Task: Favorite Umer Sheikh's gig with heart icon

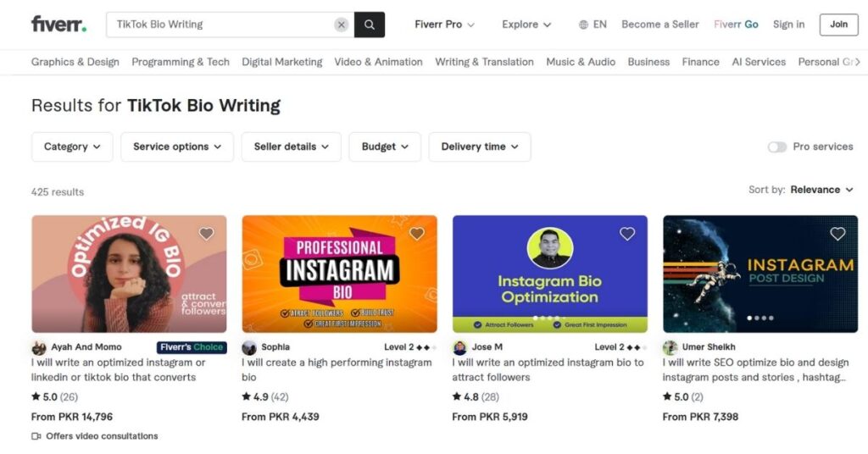Action: point(837,234)
